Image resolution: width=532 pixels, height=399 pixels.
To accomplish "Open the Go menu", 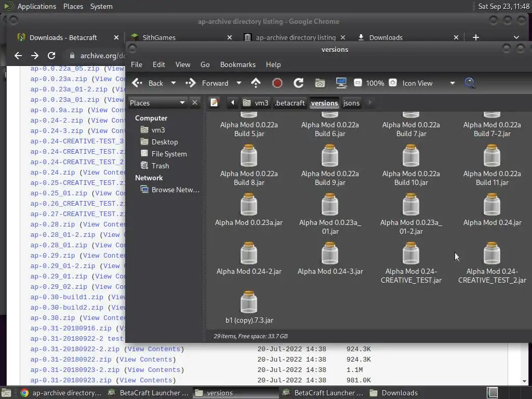I will tap(205, 64).
